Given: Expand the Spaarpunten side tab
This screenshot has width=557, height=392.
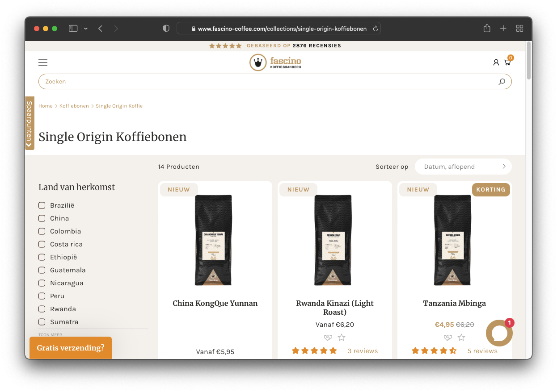Looking at the screenshot, I should 30,123.
